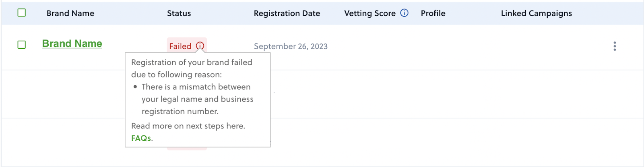Screen dimensions: 644x167
Task: Click the Vetting Score info icon
Action: pyautogui.click(x=405, y=13)
